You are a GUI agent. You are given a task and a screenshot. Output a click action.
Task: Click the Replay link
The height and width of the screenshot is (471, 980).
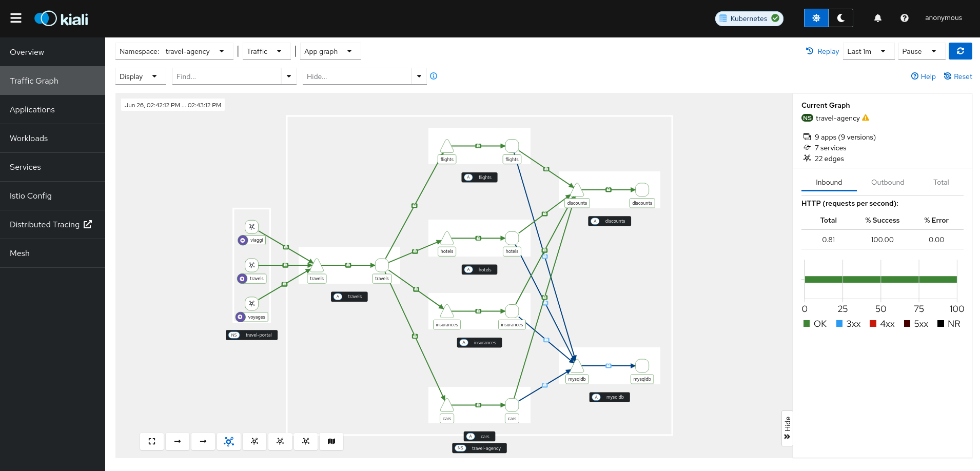[822, 51]
